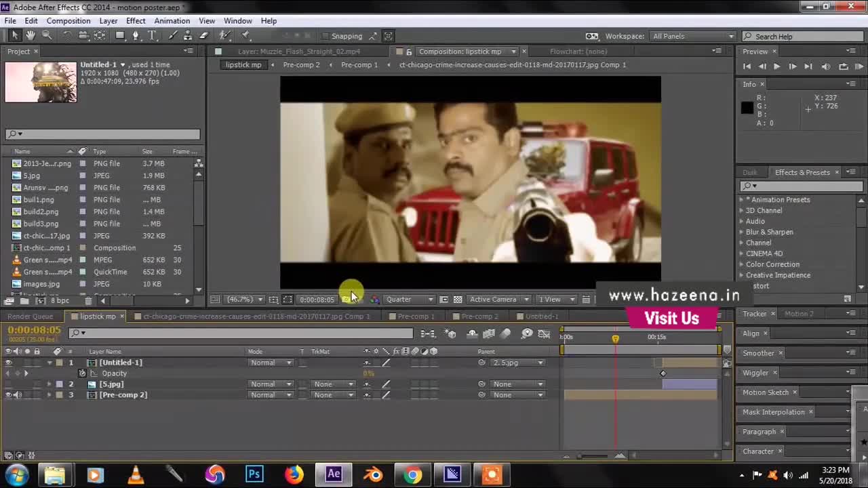
Task: Hide the Pre-comp 2 layer eye
Action: pos(8,395)
